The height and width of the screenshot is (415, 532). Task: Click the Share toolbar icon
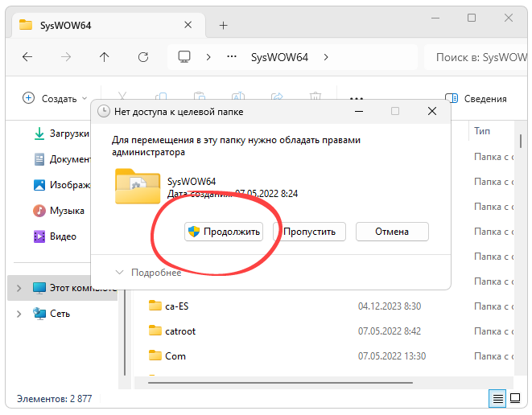click(277, 97)
